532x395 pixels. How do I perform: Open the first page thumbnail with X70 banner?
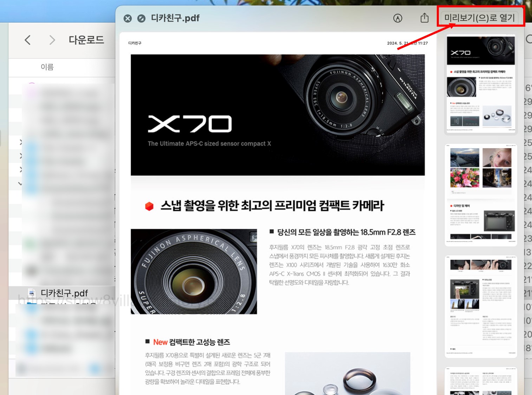(481, 84)
